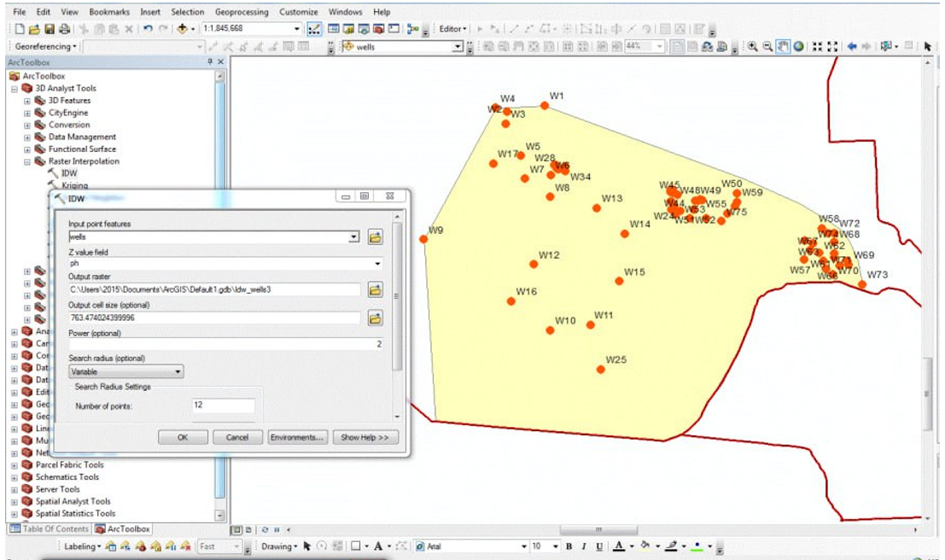945x560 pixels.
Task: Collapse the Raster Interpolation toolset
Action: (27, 162)
